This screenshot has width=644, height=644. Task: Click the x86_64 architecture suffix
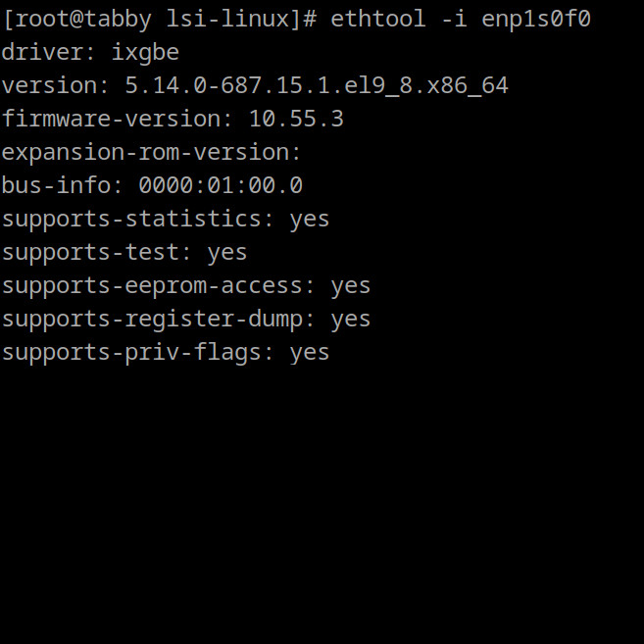(468, 86)
